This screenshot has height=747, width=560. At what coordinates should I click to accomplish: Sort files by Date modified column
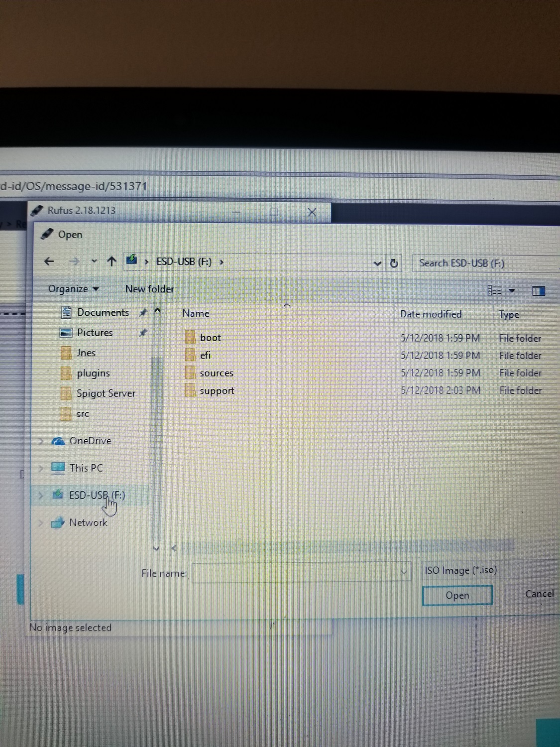coord(431,314)
